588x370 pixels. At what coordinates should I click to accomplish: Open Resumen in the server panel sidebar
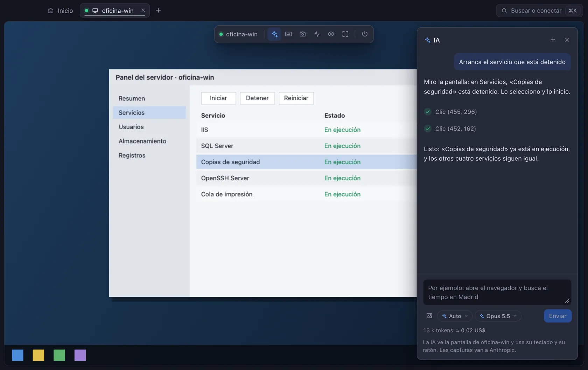(149, 98)
